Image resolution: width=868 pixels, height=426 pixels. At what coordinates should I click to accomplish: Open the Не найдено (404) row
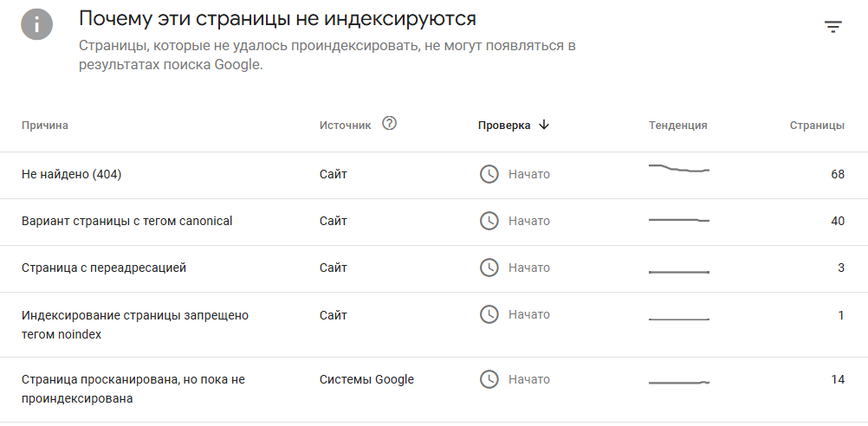[x=72, y=174]
